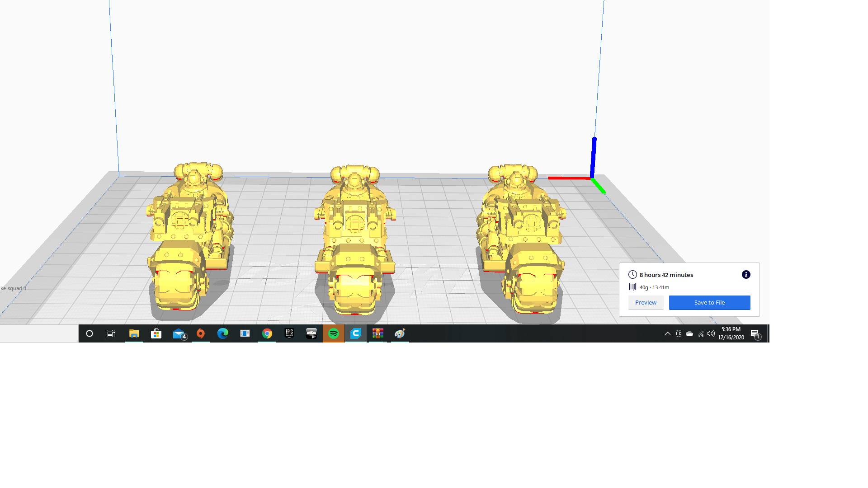The height and width of the screenshot is (488, 868).
Task: Open the Origin launcher icon
Action: click(201, 333)
